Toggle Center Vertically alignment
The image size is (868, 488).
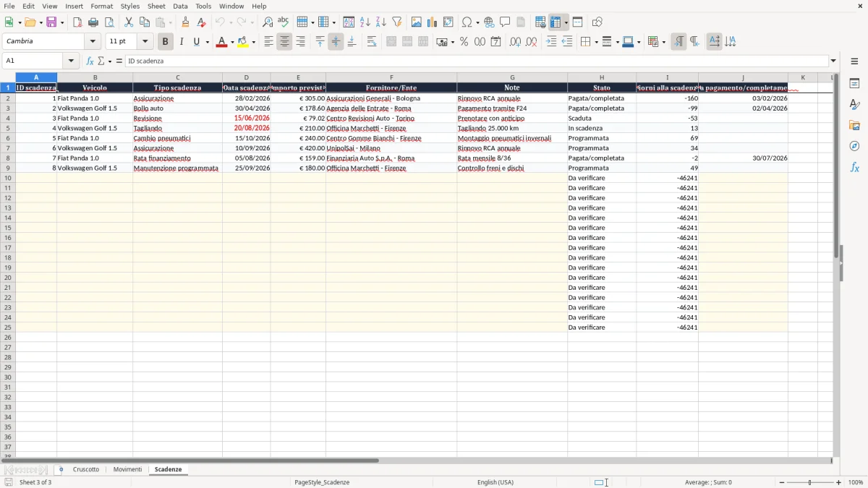coord(336,42)
